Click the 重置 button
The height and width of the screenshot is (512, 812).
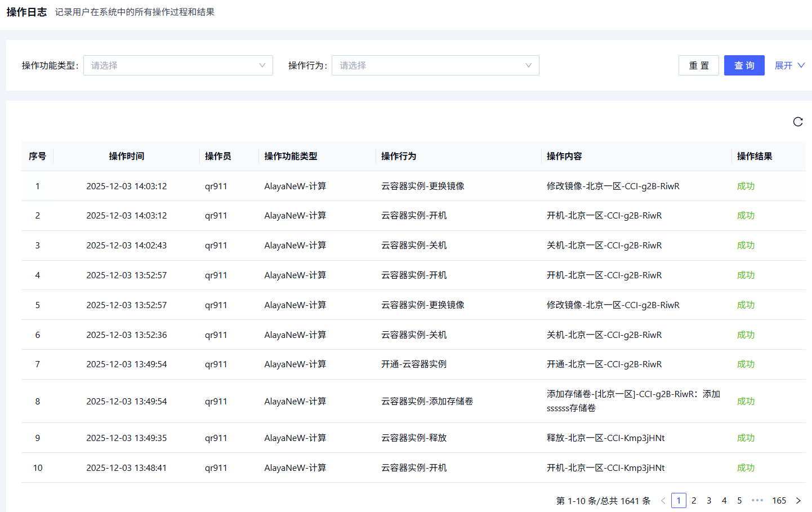698,65
